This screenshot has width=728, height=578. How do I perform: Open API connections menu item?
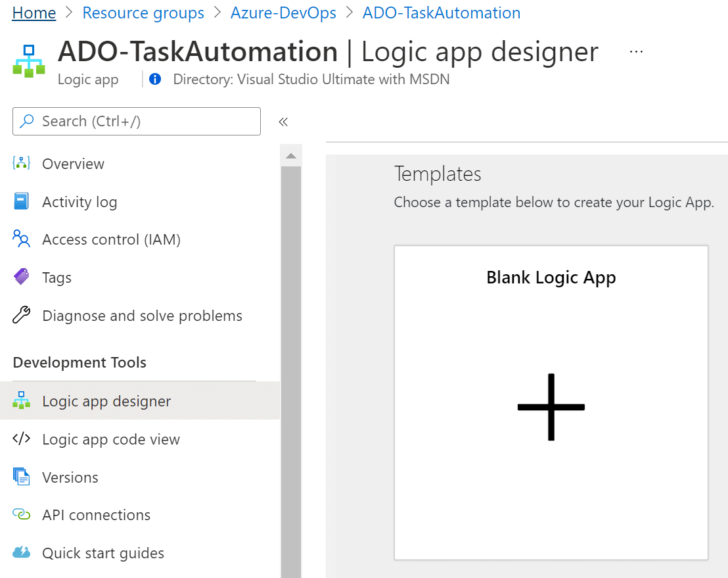pyautogui.click(x=139, y=515)
